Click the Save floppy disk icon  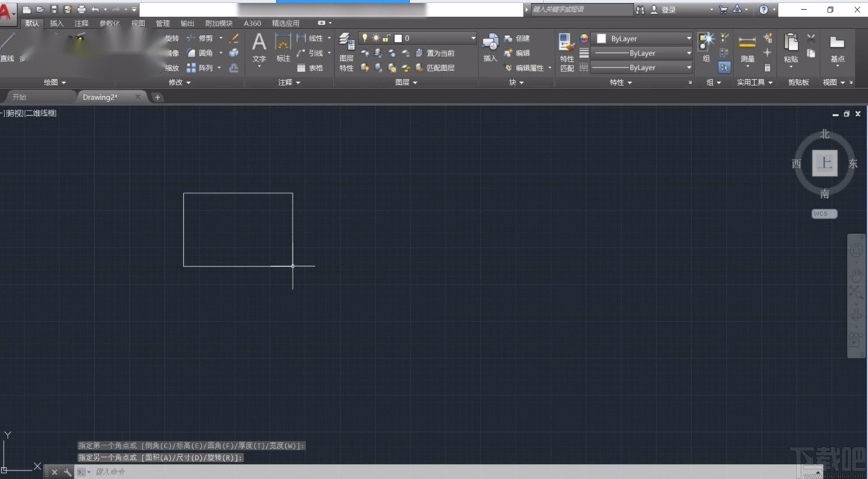[54, 9]
